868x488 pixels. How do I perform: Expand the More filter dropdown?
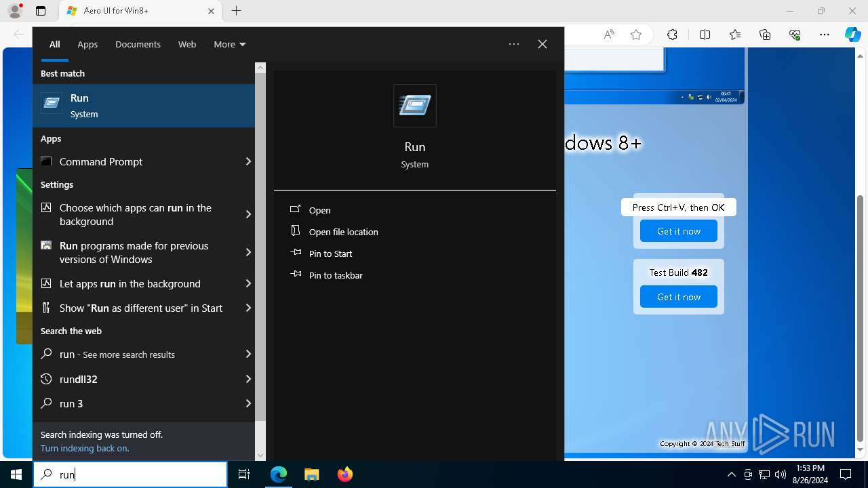click(x=230, y=44)
